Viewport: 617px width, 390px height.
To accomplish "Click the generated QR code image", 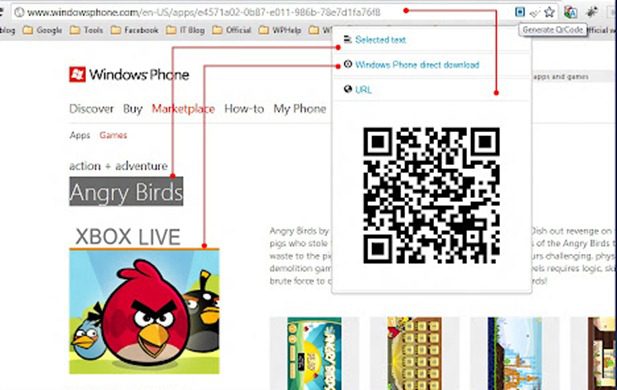I will pyautogui.click(x=431, y=195).
